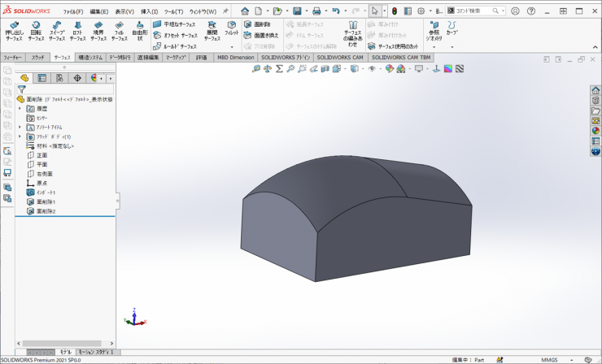Click the 押し出しサーフェス (Extruded Surface) tool
The width and height of the screenshot is (602, 364).
[x=14, y=31]
